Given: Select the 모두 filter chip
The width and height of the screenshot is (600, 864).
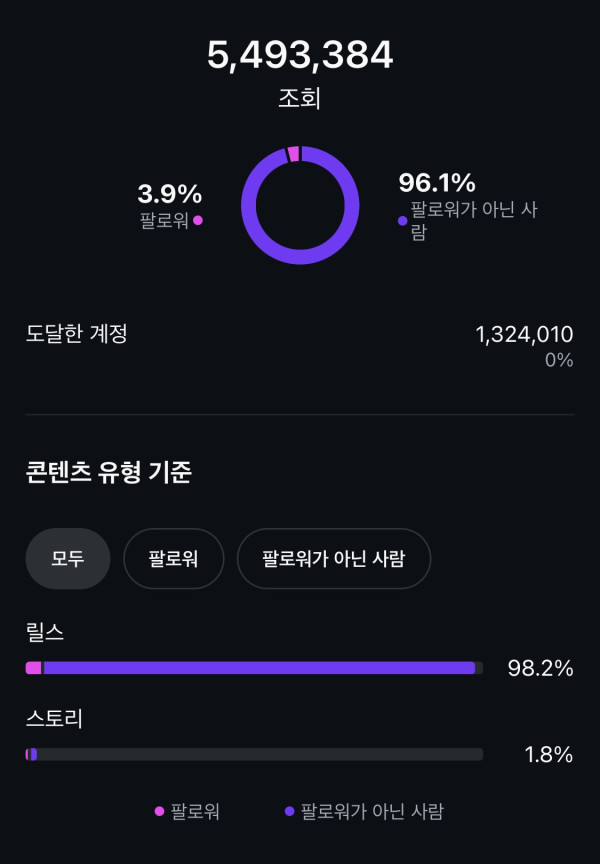Looking at the screenshot, I should click(67, 558).
